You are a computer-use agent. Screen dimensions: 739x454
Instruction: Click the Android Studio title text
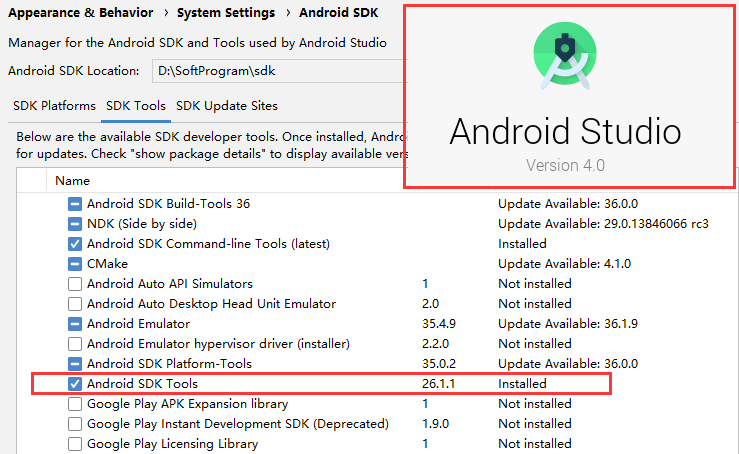[565, 131]
